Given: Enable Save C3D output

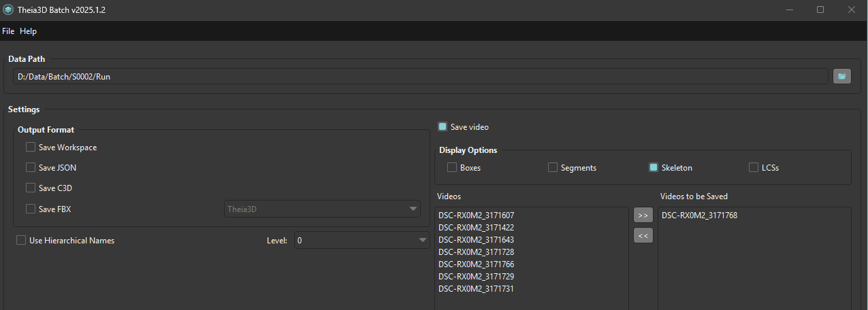Looking at the screenshot, I should pos(31,188).
